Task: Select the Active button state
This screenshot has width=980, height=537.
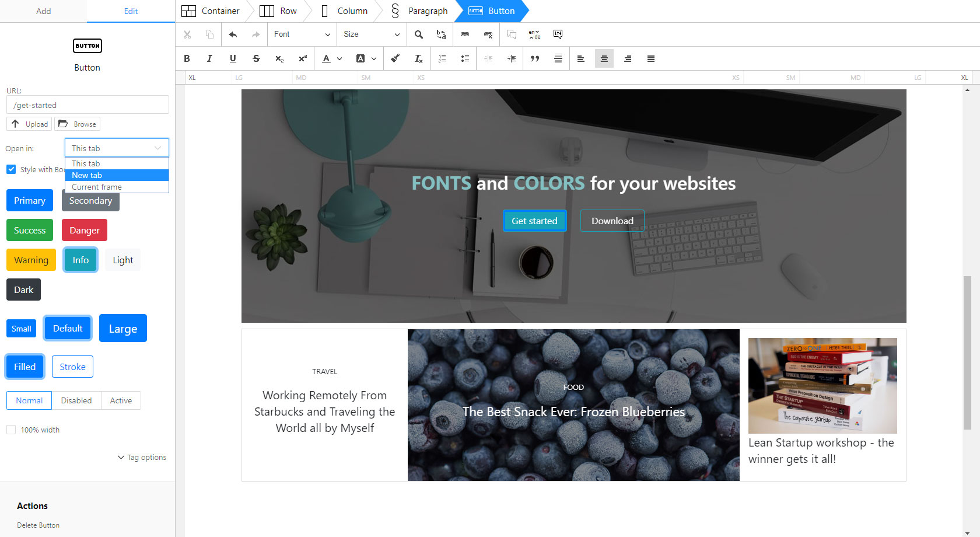Action: (121, 400)
